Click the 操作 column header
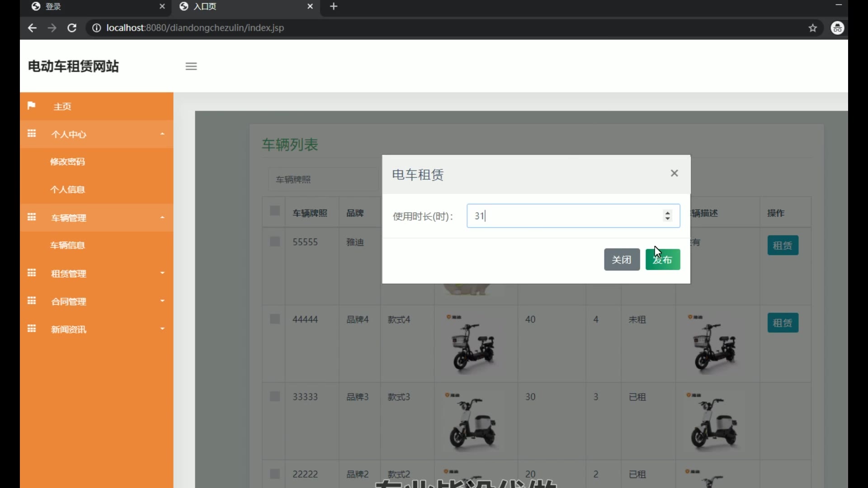Viewport: 868px width, 488px height. pos(776,213)
